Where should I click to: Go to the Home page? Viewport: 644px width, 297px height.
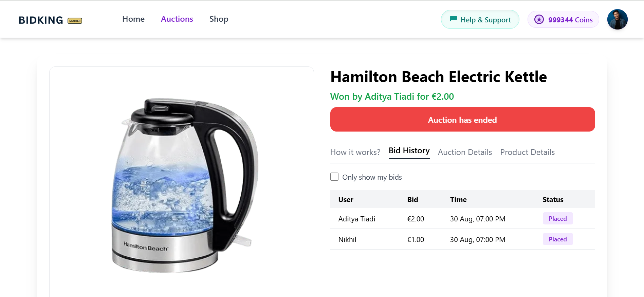coord(133,19)
